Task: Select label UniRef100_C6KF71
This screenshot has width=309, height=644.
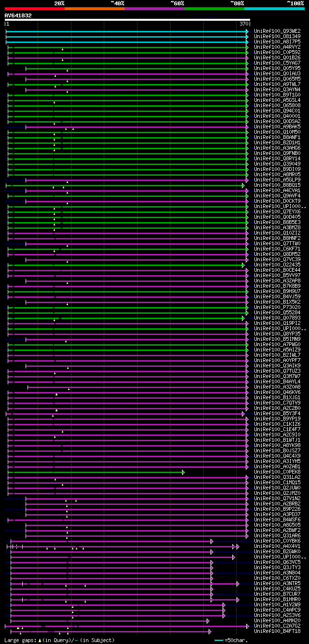Action: tap(277, 249)
